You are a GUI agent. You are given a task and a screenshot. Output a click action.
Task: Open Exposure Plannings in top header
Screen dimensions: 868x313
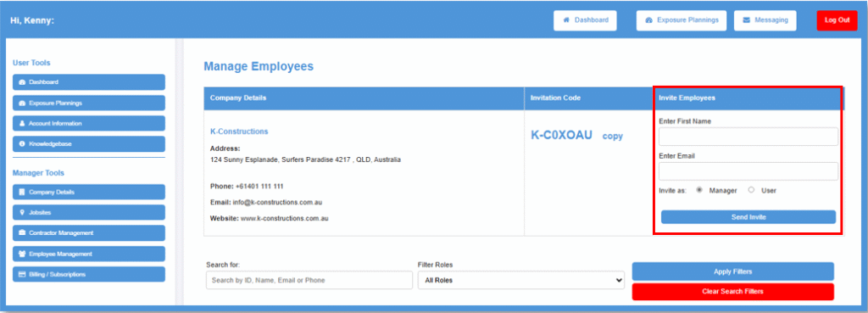click(x=681, y=20)
